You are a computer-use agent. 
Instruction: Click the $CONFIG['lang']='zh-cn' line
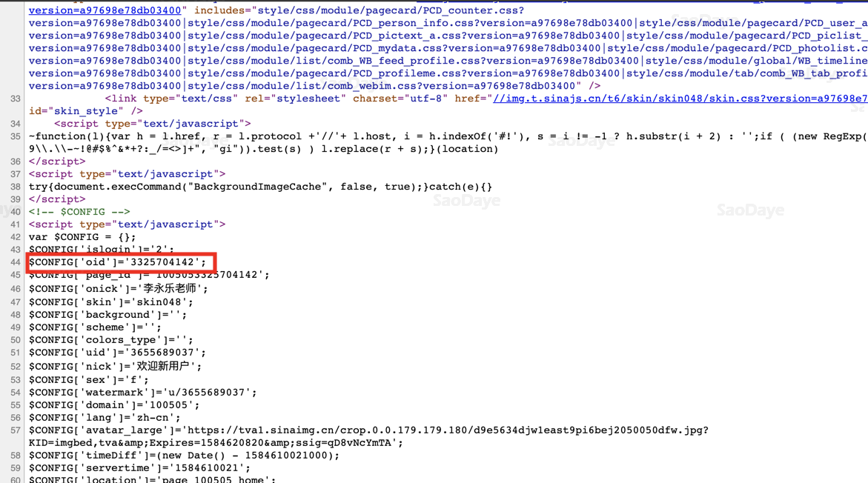click(105, 418)
